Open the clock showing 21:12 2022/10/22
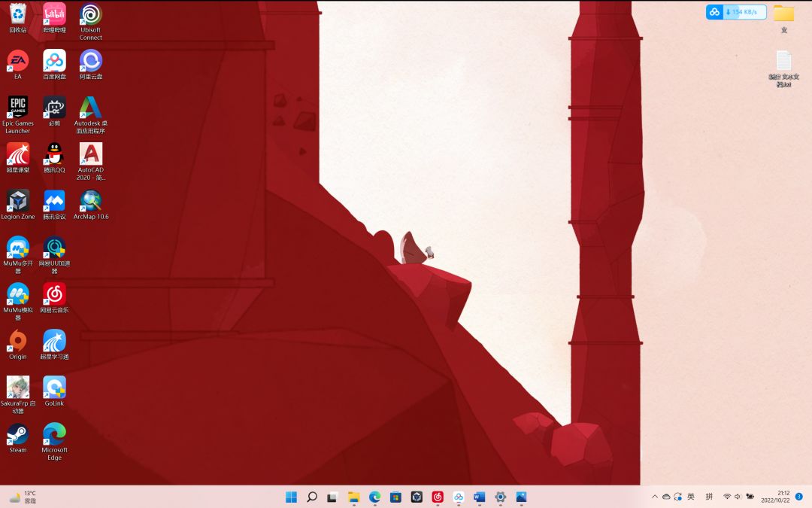The image size is (812, 508). pos(775,497)
